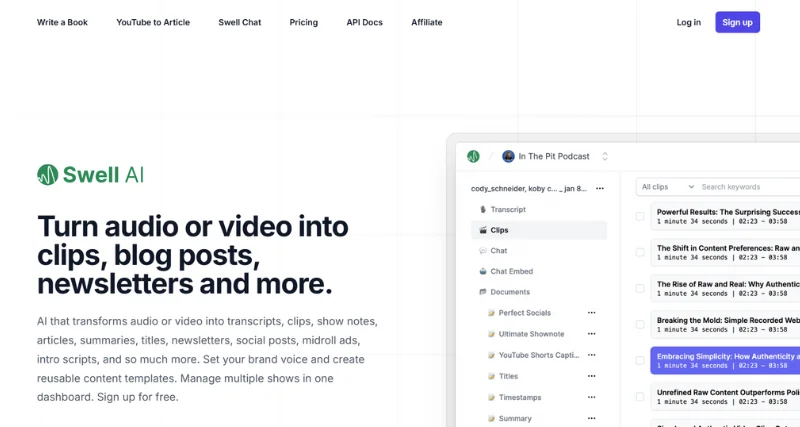Open Chat Embed in the sidebar

point(511,271)
